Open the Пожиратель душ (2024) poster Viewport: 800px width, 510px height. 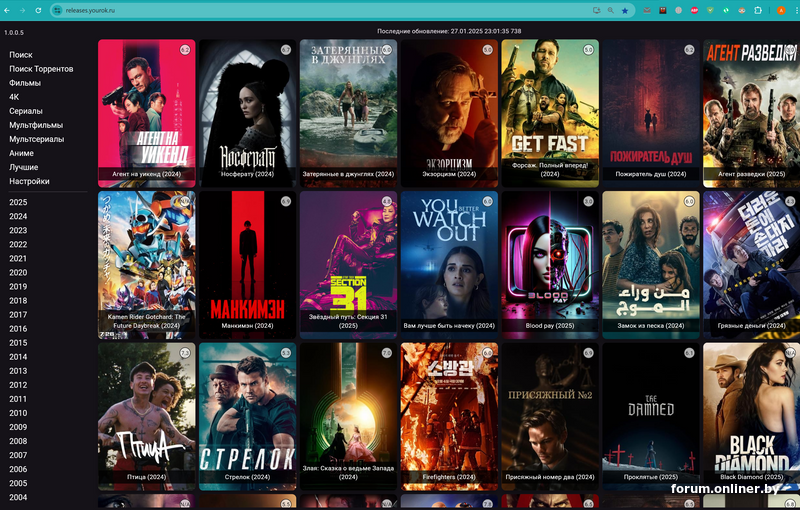[651, 113]
